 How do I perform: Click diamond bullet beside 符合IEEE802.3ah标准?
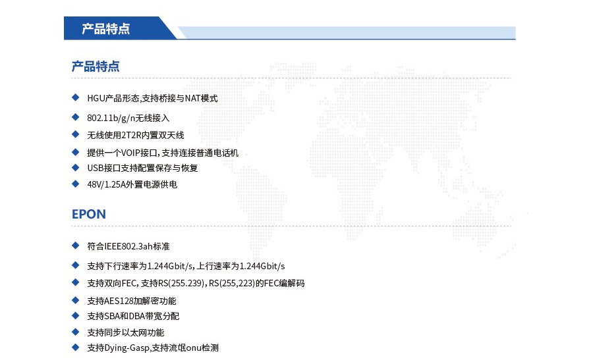tap(75, 246)
